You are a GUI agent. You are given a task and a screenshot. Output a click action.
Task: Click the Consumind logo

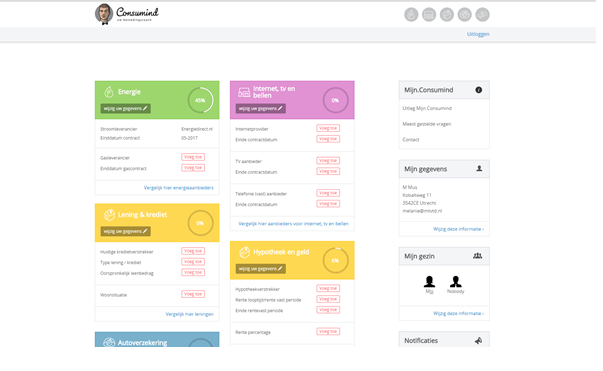pyautogui.click(x=127, y=14)
